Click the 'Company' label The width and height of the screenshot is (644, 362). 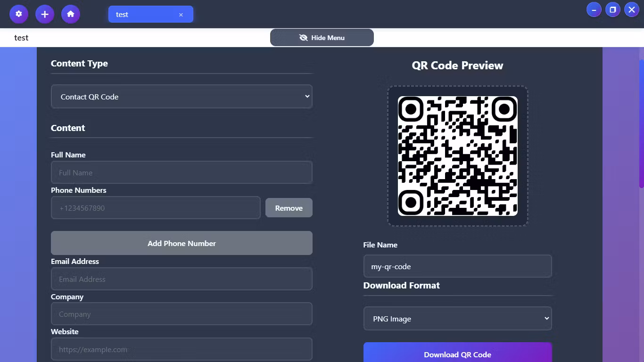[67, 297]
